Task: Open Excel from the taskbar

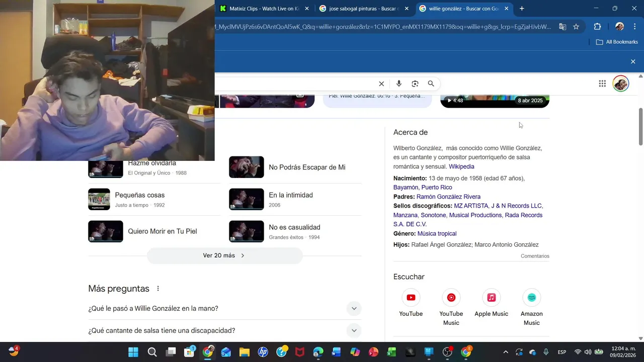Action: [x=392, y=352]
